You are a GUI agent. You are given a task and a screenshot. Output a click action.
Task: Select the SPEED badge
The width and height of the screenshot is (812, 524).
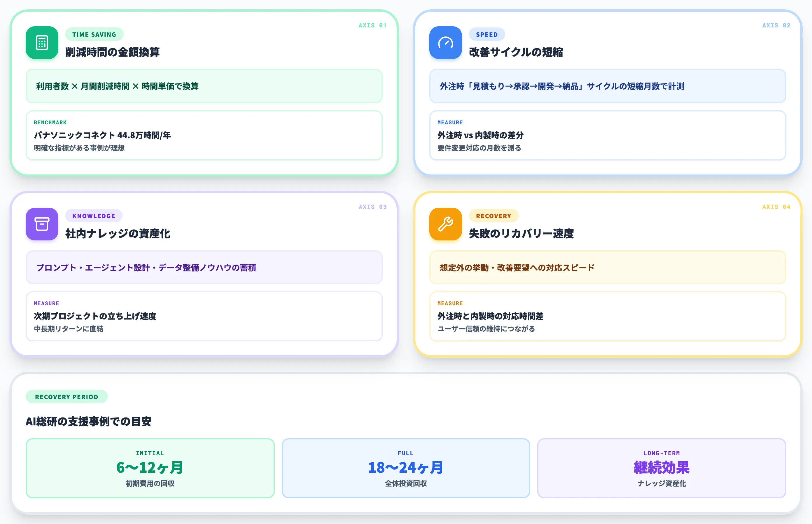[487, 34]
